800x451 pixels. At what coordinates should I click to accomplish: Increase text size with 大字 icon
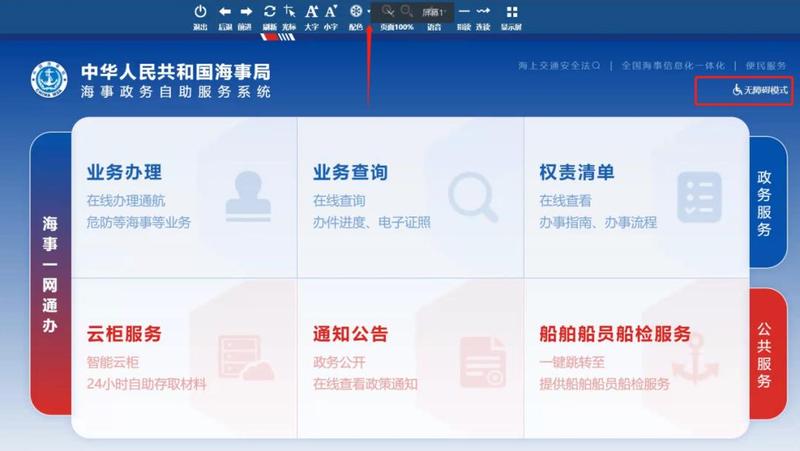pyautogui.click(x=311, y=12)
